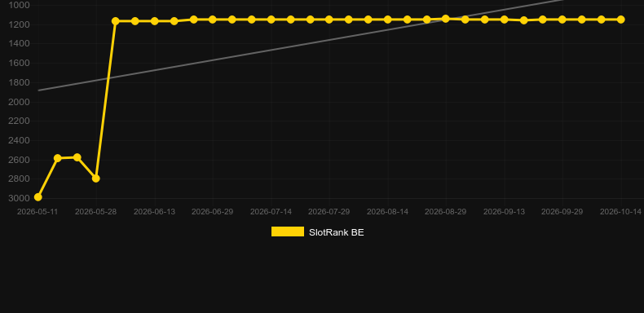
Task: Select the data point above 2026-07-14
Action: point(271,20)
